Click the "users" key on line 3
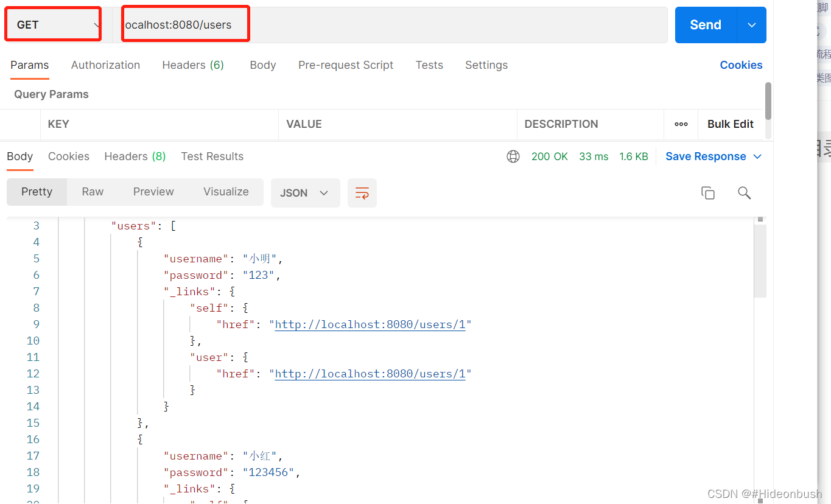831x504 pixels. point(134,226)
